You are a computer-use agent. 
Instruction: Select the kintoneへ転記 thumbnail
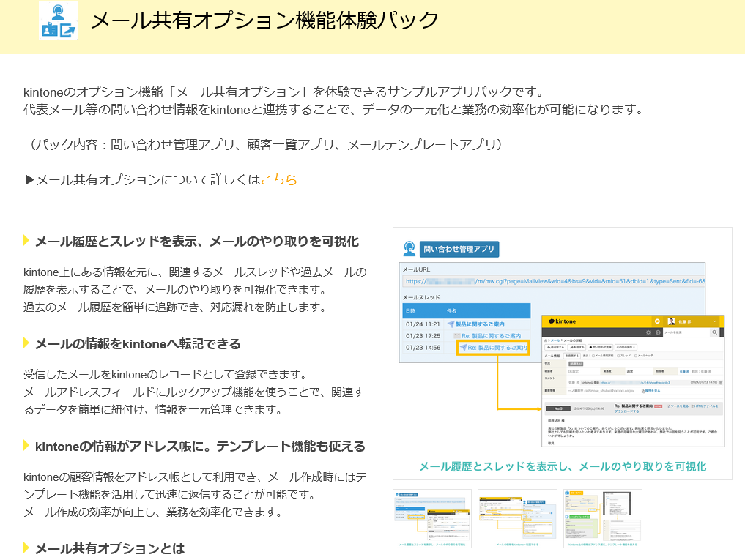(517, 518)
